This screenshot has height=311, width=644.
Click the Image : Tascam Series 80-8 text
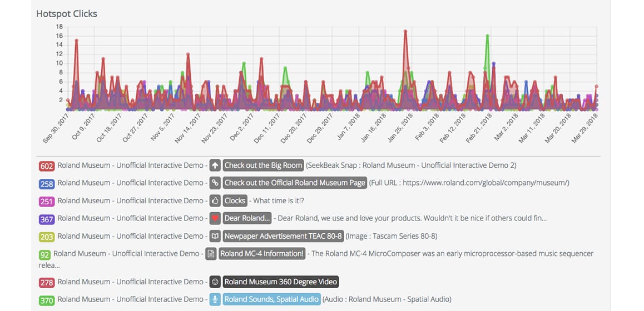[392, 236]
